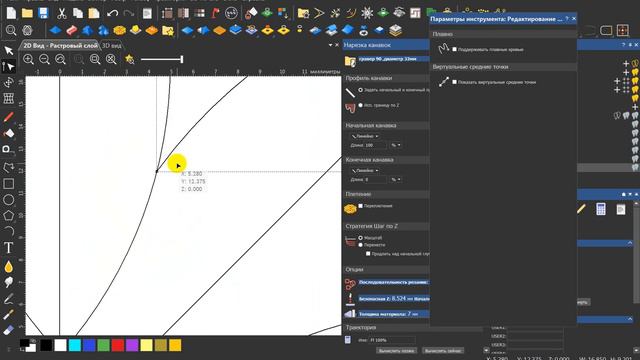This screenshot has height=360, width=640.
Task: Click the toolpath Имя input field
Action: pos(392,340)
